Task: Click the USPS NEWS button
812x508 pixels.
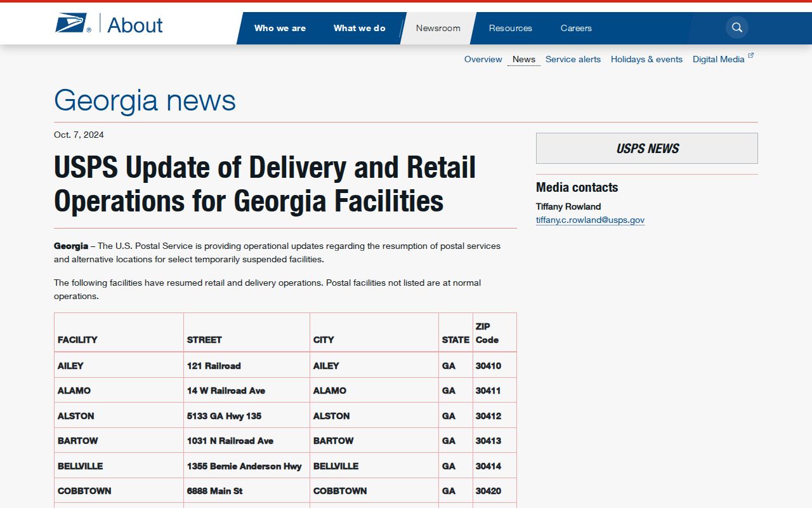Action: [647, 149]
